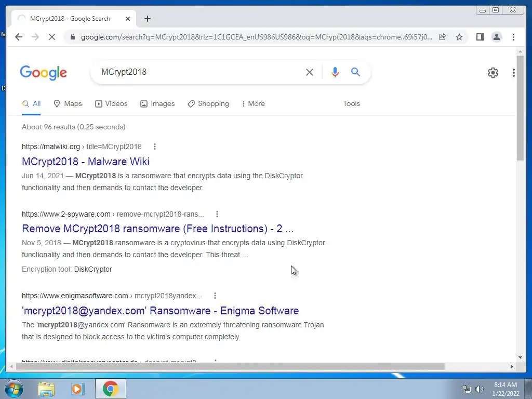Open network status tray icon

[x=467, y=389]
